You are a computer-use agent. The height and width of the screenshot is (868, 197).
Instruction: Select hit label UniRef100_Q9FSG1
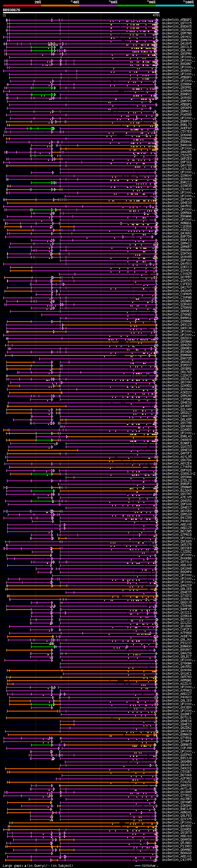(177, 162)
